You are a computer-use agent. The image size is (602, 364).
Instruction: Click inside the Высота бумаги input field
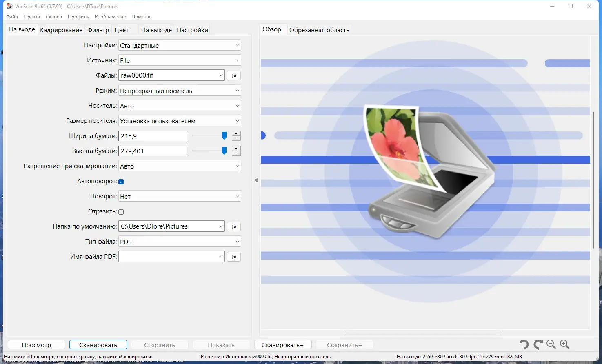click(153, 151)
